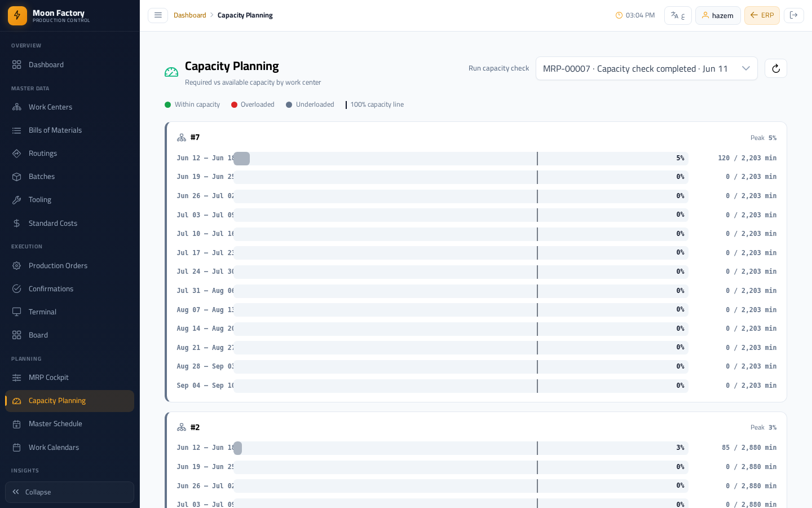Click the gauge icon beside Capacity Planning title
The height and width of the screenshot is (508, 812).
pos(171,72)
